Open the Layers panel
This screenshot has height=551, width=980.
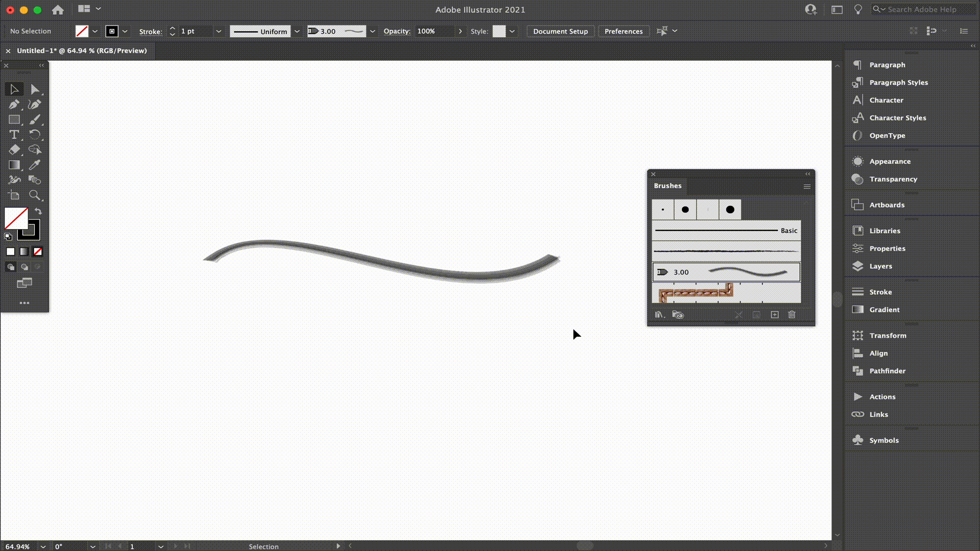coord(880,266)
